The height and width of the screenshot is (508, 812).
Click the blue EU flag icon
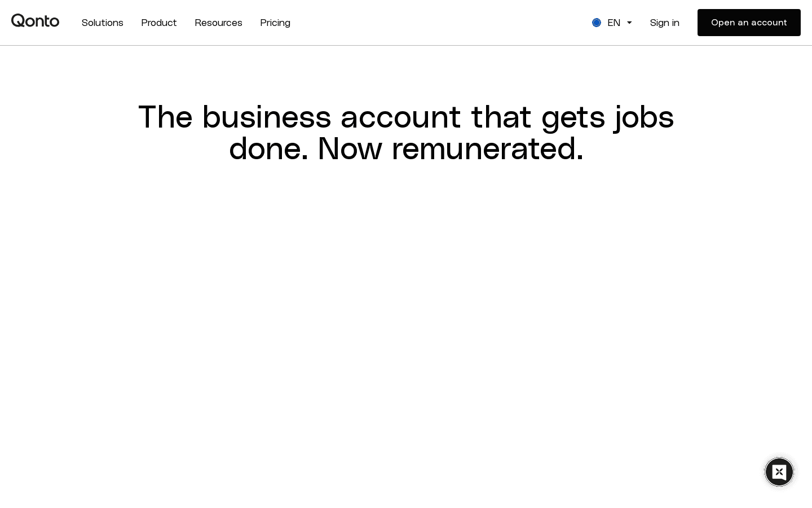click(x=596, y=23)
